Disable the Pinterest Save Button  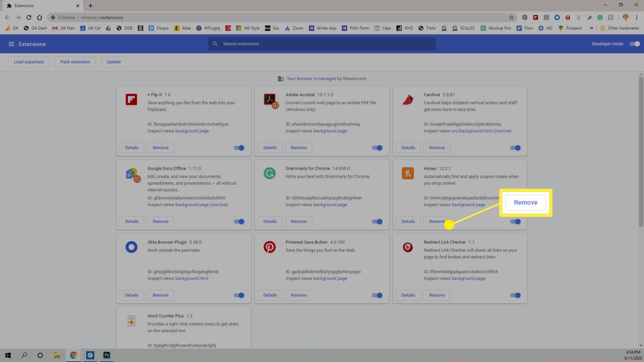377,295
